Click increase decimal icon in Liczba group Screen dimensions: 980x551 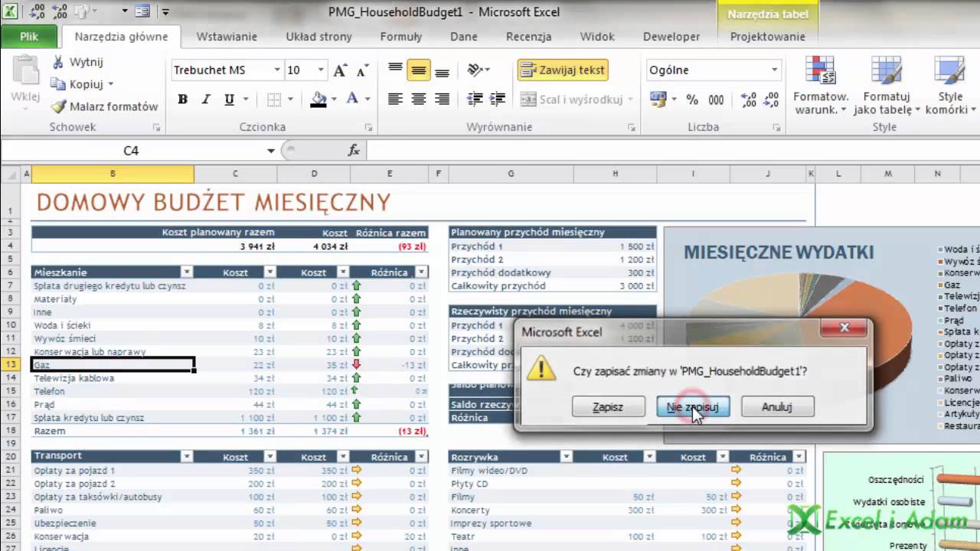click(x=749, y=99)
